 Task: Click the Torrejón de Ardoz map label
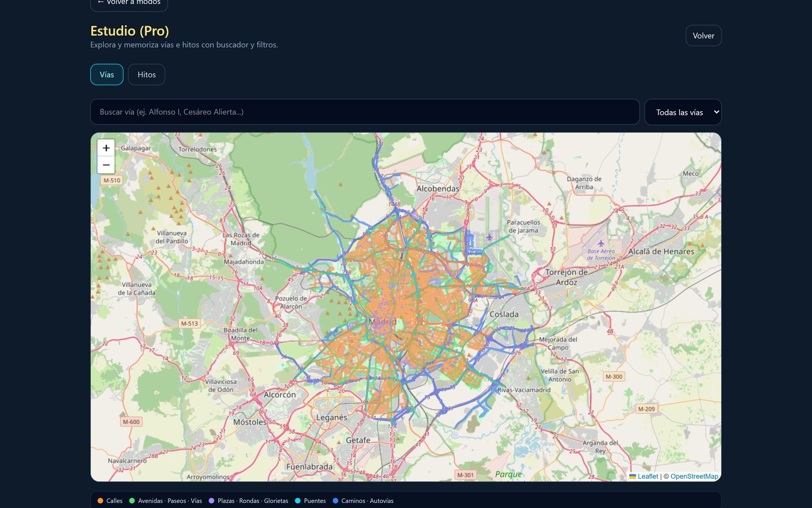point(566,277)
